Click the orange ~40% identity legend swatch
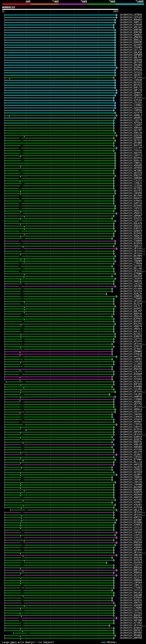The image size is (146, 644). pos(45,4)
